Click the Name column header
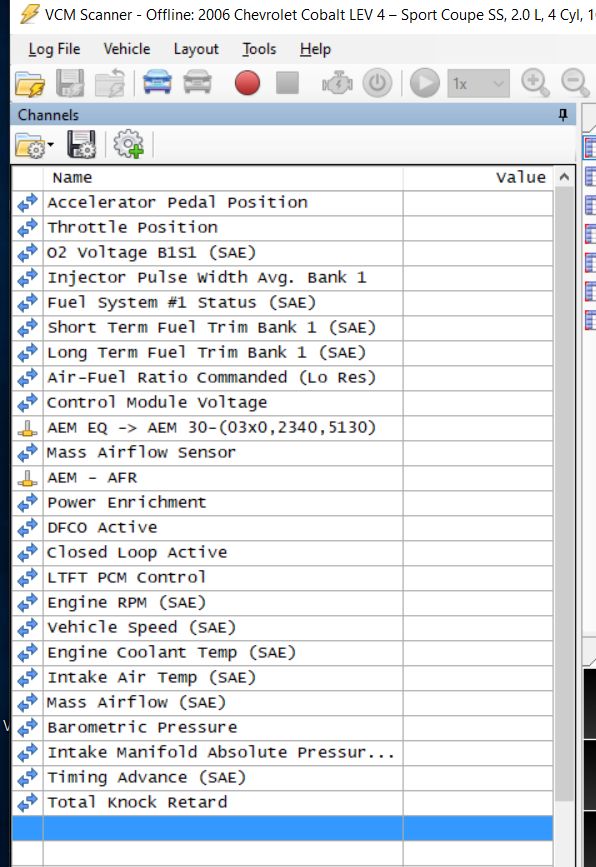The image size is (596, 867). 223,177
